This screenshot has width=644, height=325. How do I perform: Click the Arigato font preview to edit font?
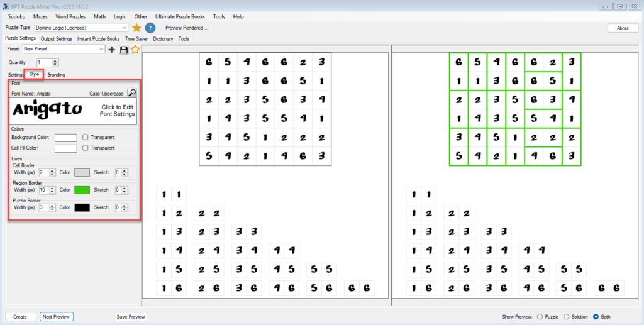click(73, 111)
